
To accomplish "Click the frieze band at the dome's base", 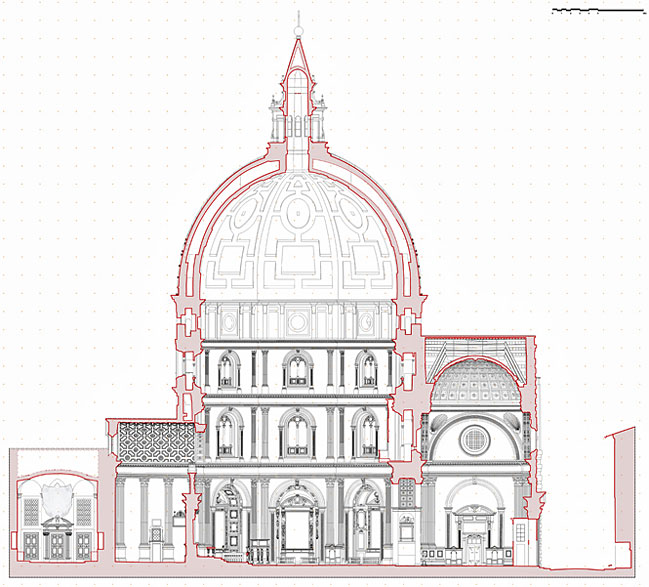I will 298,322.
